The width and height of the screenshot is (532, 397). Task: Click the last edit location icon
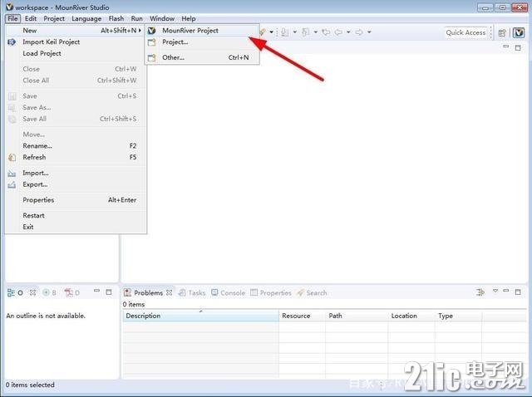point(326,32)
